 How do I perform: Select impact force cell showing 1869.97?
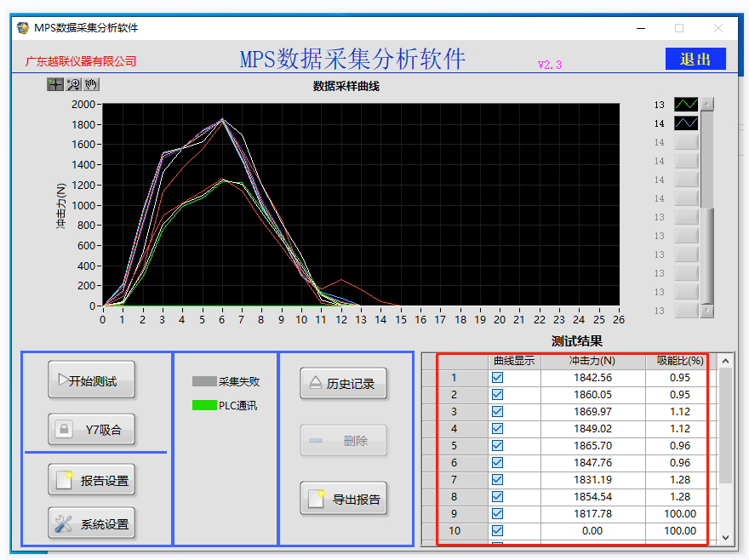(x=592, y=411)
